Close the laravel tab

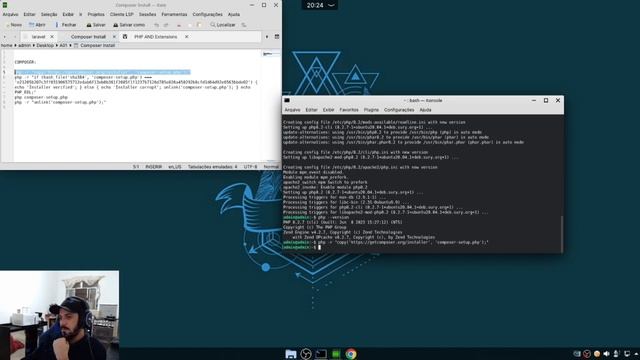[52, 37]
